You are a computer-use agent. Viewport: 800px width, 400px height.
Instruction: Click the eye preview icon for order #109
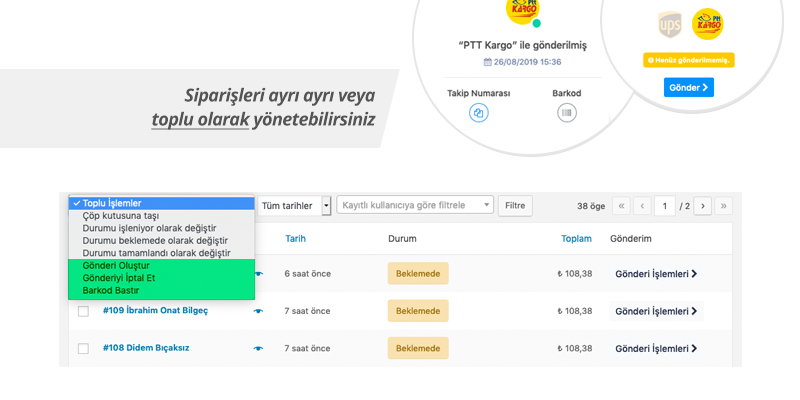(x=259, y=311)
